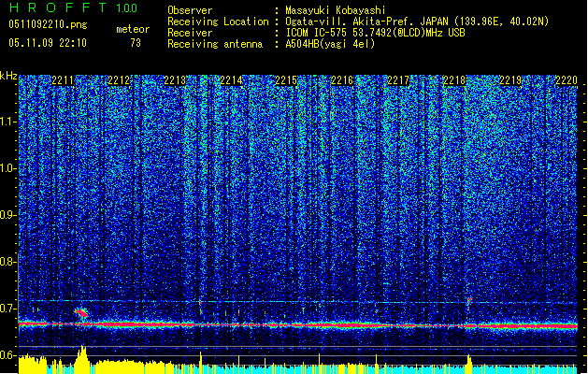
Task: Click the 2211 time marker
Action: point(63,80)
